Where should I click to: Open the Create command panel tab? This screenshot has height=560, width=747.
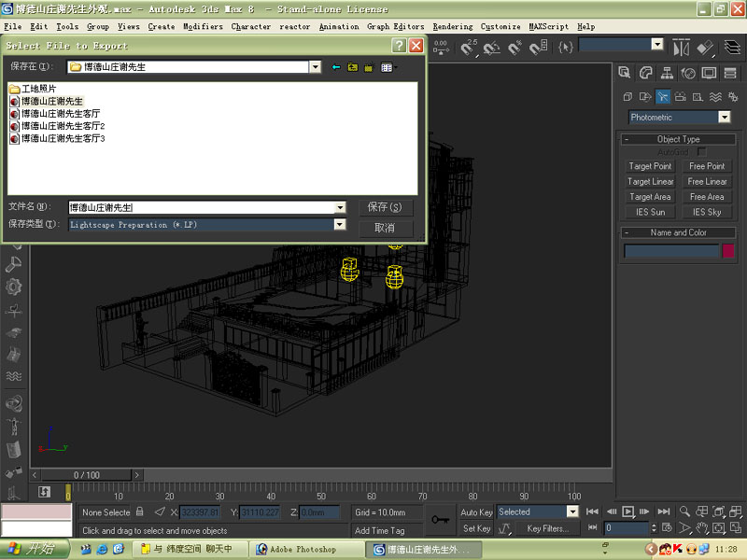(625, 73)
